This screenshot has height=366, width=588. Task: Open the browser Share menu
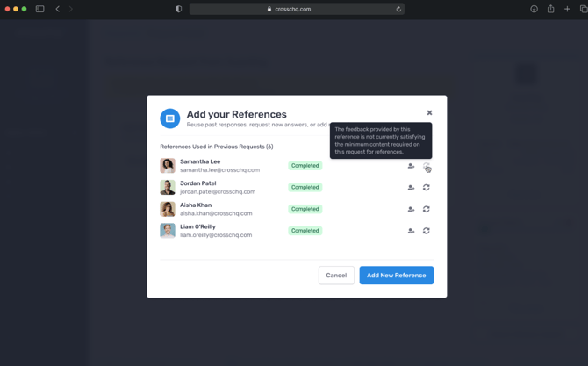pyautogui.click(x=550, y=9)
